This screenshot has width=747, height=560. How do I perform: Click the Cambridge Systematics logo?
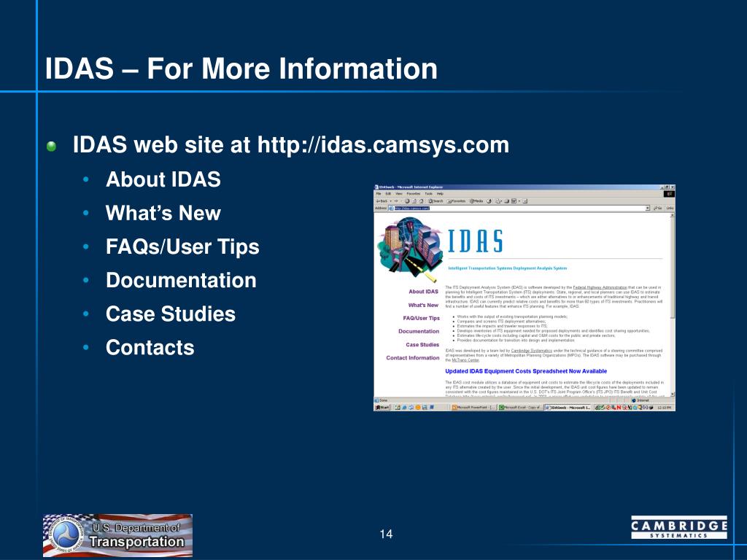(679, 527)
